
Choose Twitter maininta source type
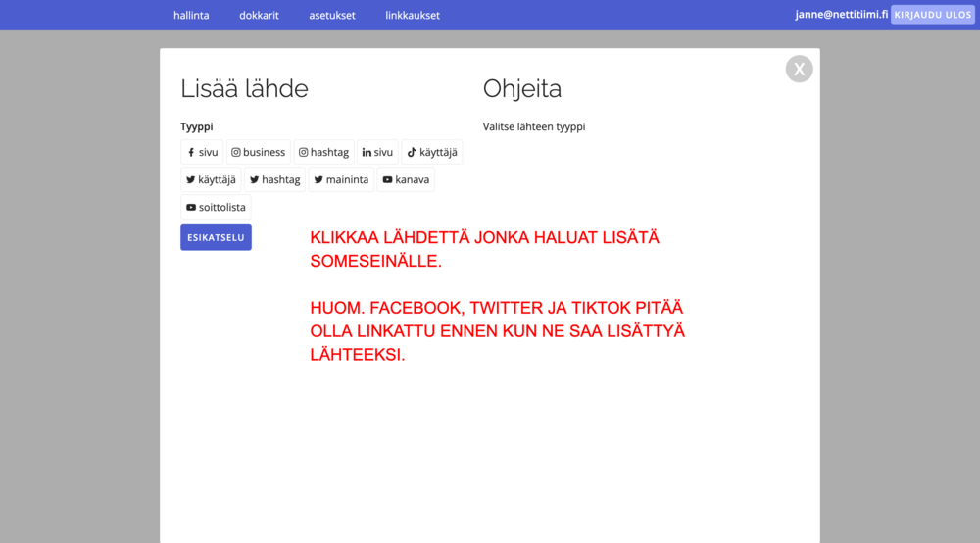tap(341, 179)
